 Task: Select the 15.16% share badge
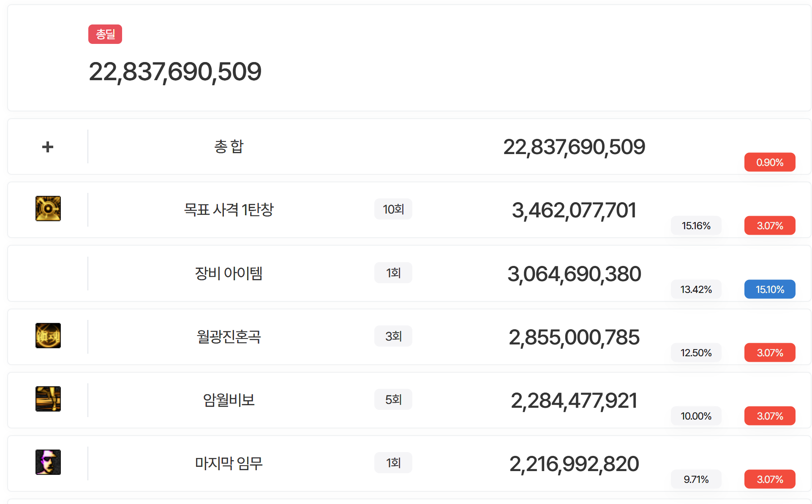696,226
